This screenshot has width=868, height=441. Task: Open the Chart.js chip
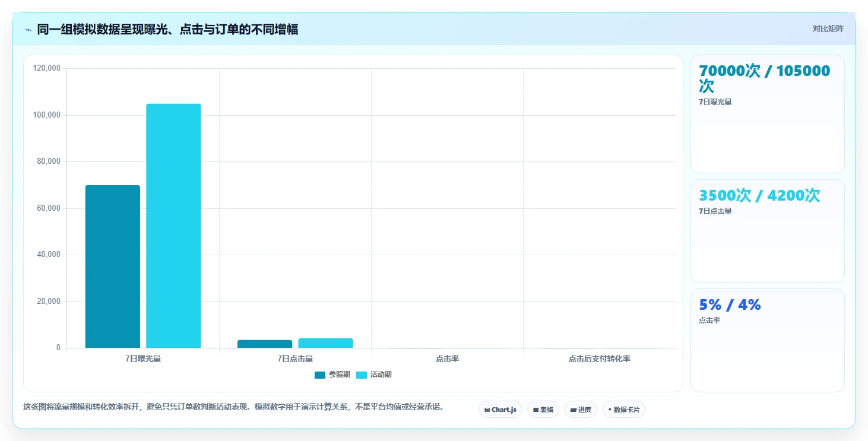pos(500,410)
